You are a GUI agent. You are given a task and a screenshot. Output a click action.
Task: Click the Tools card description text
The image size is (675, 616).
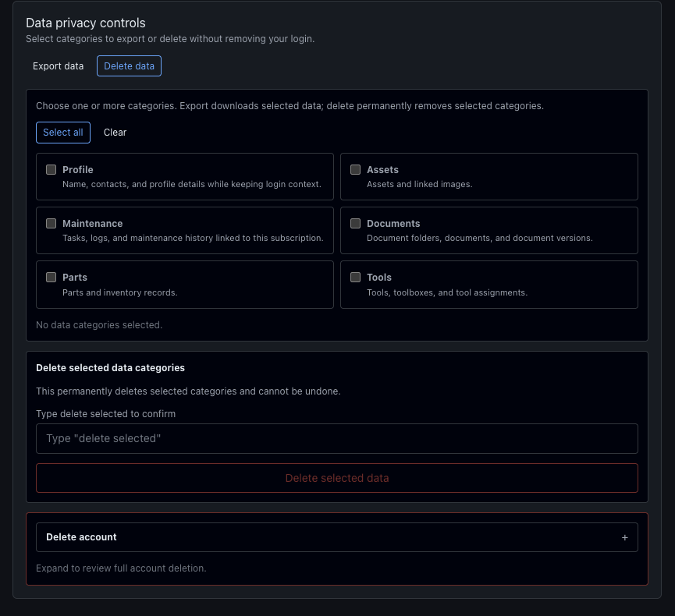point(447,292)
